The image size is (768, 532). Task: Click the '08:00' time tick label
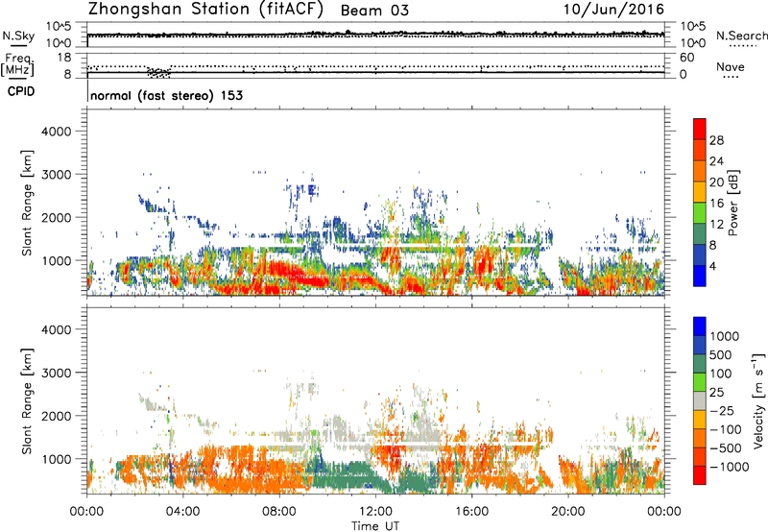(279, 512)
